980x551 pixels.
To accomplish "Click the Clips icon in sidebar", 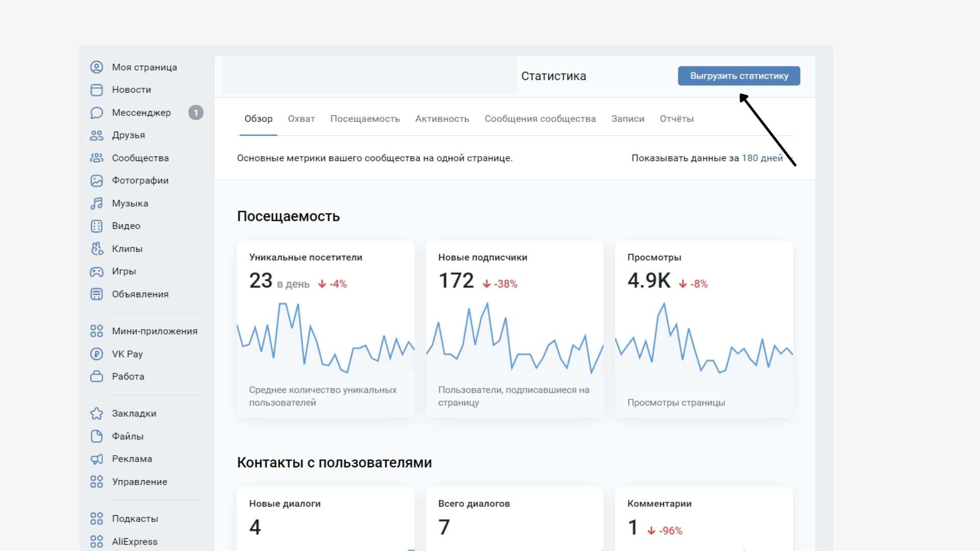I will (x=96, y=249).
